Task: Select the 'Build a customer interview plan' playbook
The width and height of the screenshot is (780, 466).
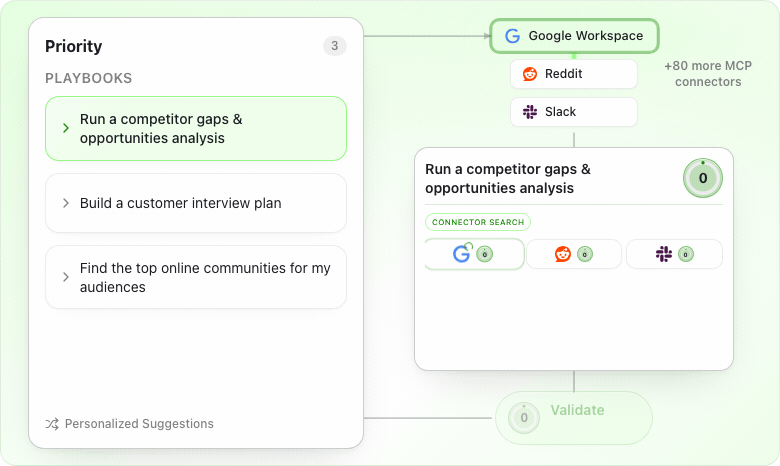Action: [x=196, y=203]
